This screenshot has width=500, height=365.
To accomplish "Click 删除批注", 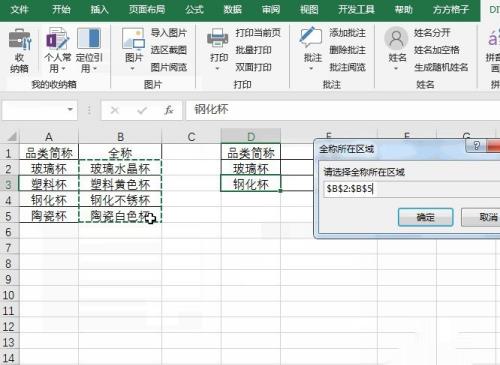I will tap(347, 50).
